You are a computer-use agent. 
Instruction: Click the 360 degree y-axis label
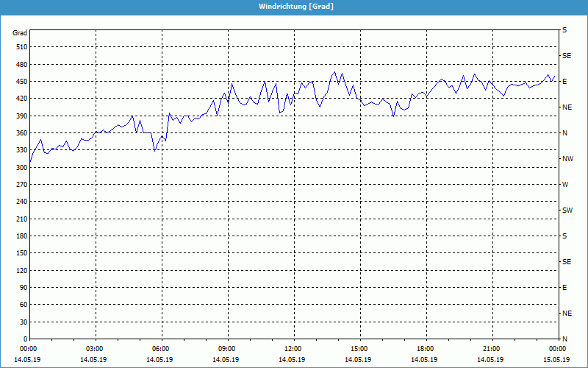pyautogui.click(x=20, y=133)
